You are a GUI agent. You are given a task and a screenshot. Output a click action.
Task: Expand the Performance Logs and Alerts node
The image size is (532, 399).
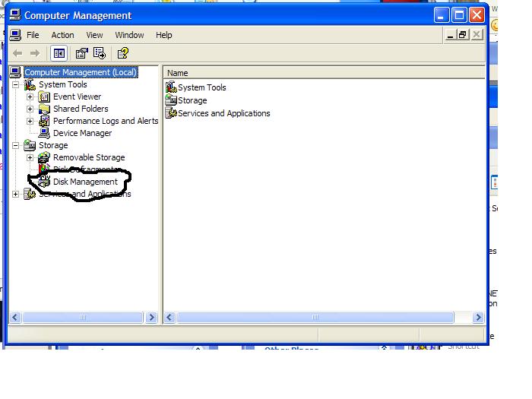pos(30,121)
